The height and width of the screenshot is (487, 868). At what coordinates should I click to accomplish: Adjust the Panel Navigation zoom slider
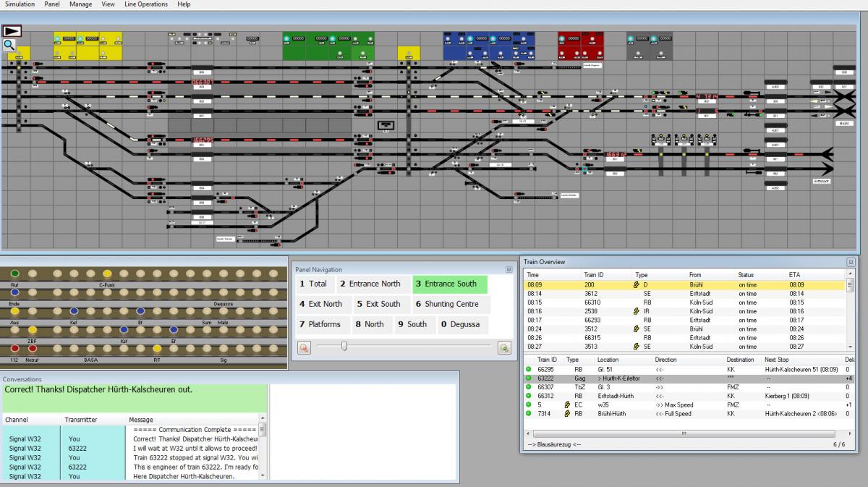(344, 346)
